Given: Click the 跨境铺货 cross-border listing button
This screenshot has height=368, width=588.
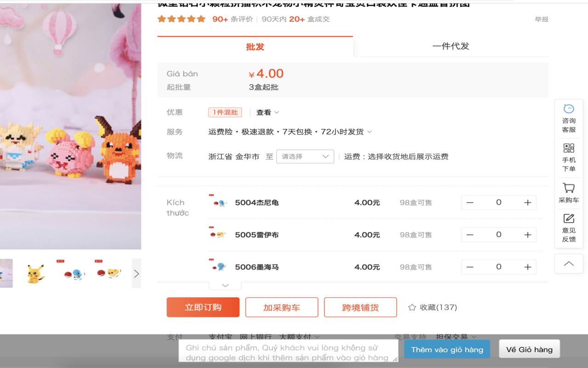Looking at the screenshot, I should pos(360,307).
